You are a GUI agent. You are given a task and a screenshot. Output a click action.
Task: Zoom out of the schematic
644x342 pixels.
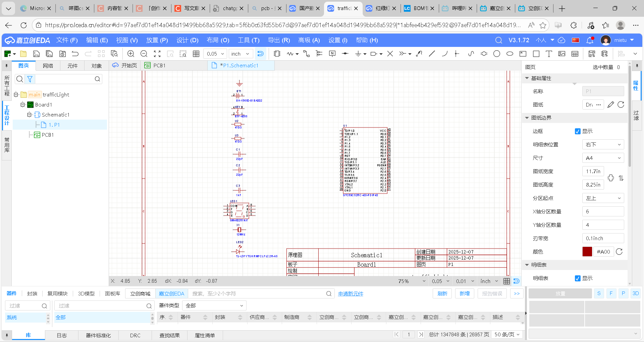[144, 54]
